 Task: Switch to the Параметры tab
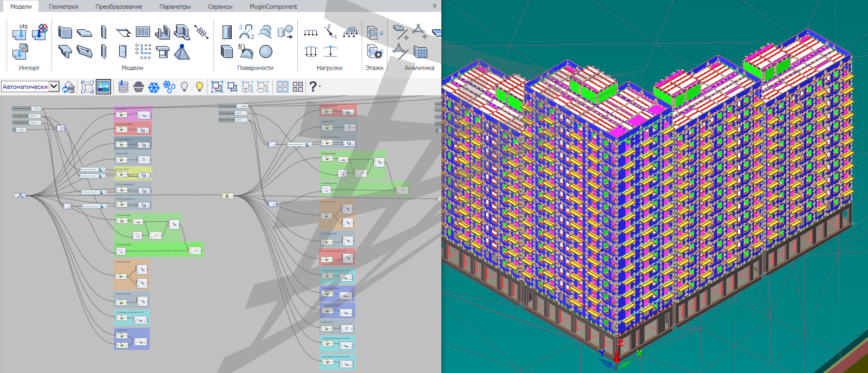(x=175, y=7)
